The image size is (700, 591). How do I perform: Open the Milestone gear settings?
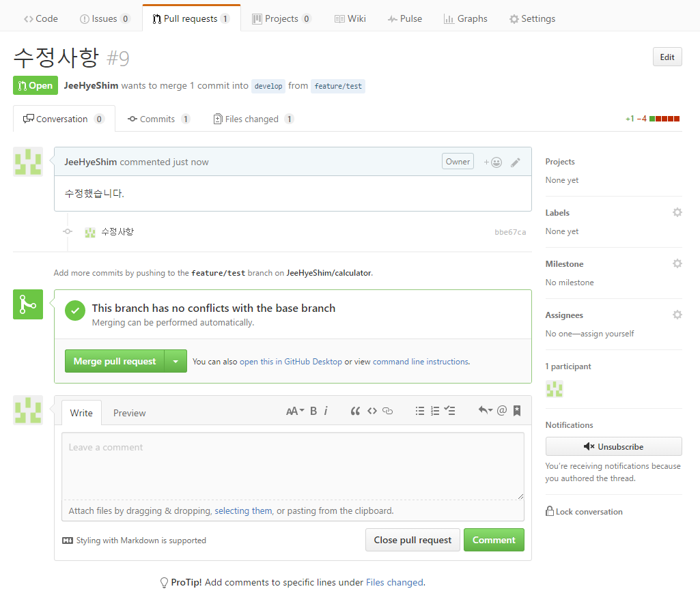(677, 263)
